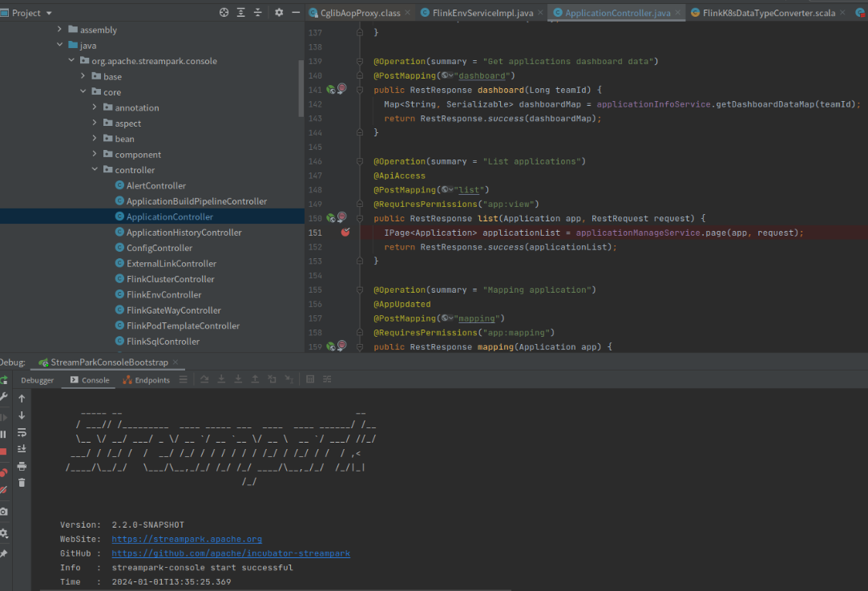The height and width of the screenshot is (591, 868).
Task: Click the Scroll to End console icon
Action: [x=22, y=449]
